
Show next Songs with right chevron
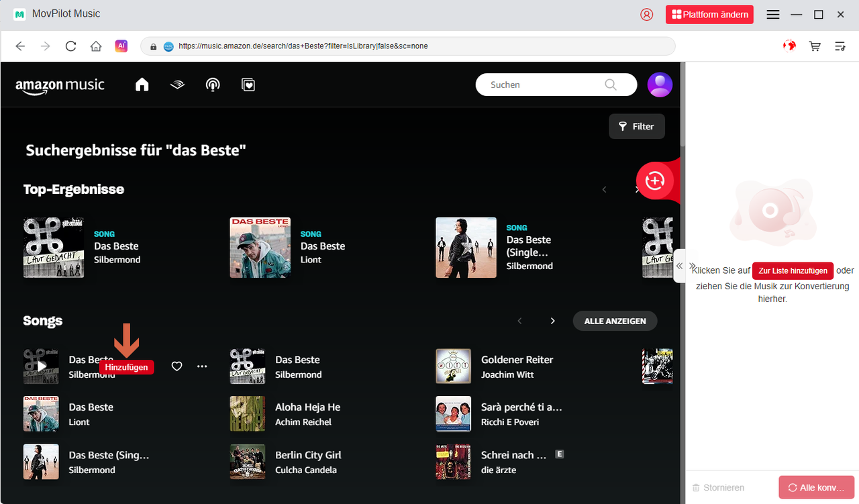click(553, 321)
